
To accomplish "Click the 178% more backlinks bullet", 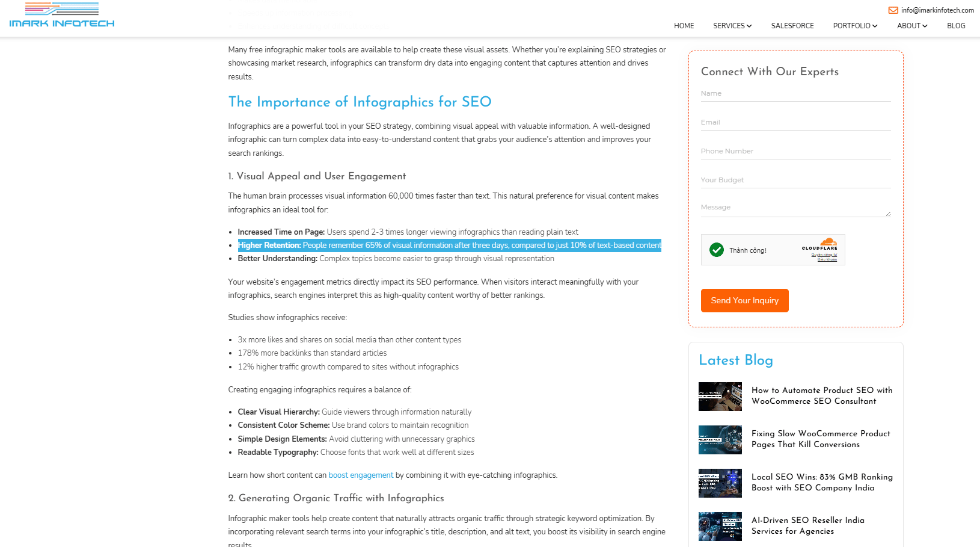I will pos(312,353).
